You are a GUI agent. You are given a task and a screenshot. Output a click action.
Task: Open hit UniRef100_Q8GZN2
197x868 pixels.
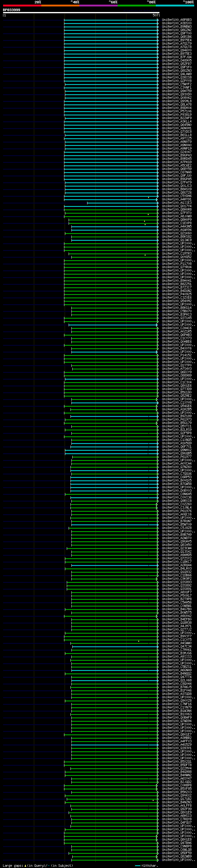177,30
